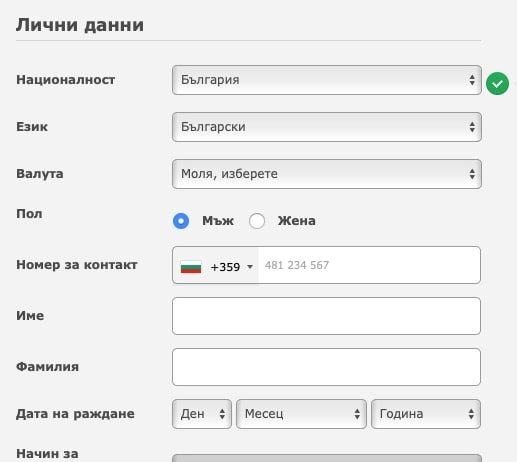The width and height of the screenshot is (517, 462).
Task: Focus the Фамилия text field
Action: pyautogui.click(x=326, y=367)
